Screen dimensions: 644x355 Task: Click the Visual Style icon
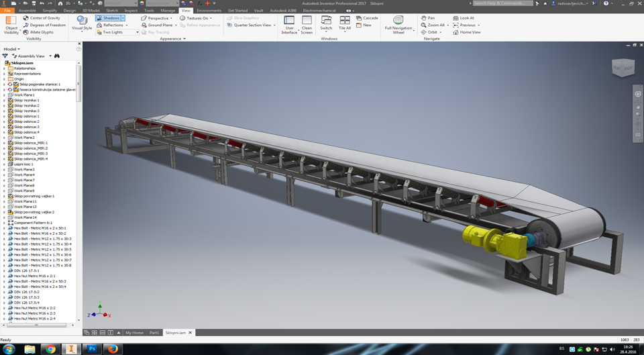tap(82, 22)
